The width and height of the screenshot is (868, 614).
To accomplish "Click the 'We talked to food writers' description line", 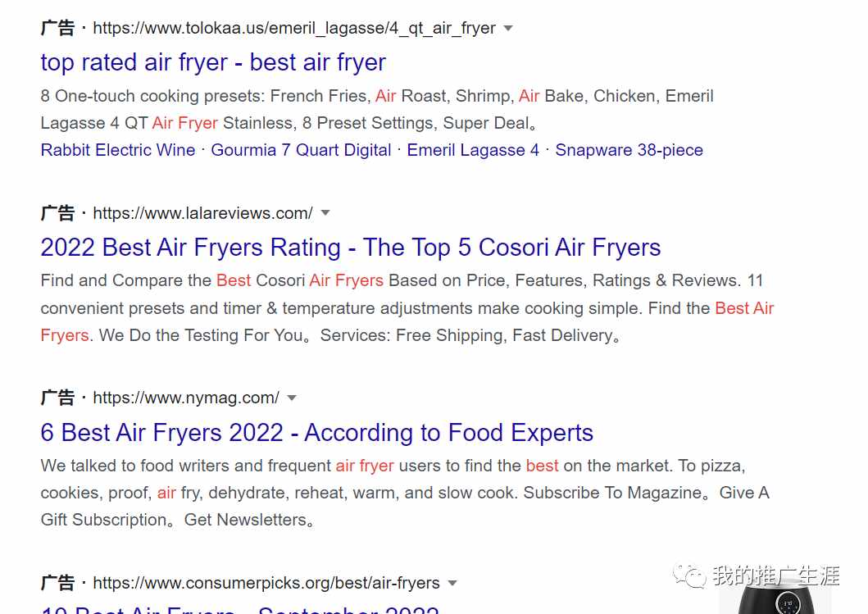I will pyautogui.click(x=393, y=466).
